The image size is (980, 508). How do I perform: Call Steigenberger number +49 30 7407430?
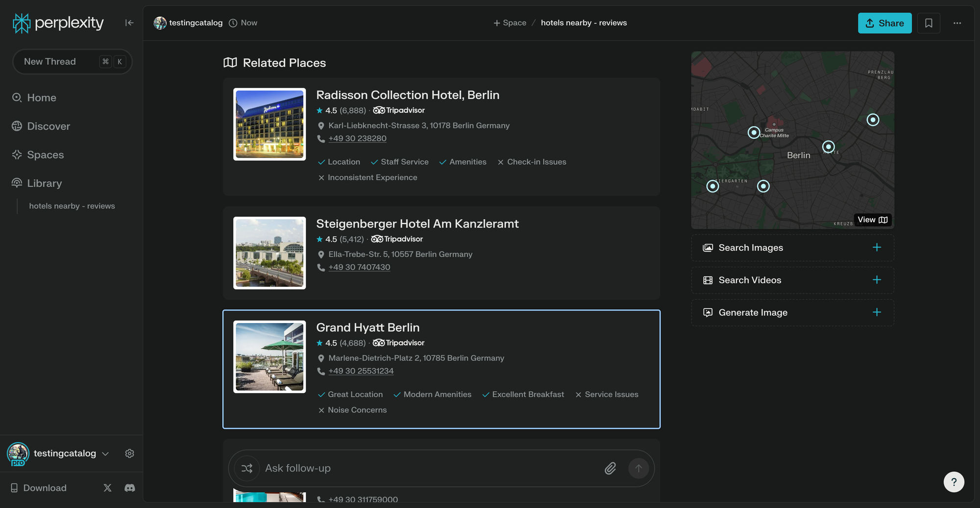pos(359,267)
